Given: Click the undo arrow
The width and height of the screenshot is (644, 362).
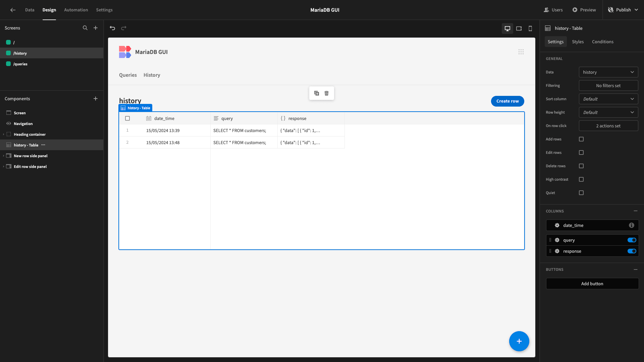Looking at the screenshot, I should tap(113, 28).
